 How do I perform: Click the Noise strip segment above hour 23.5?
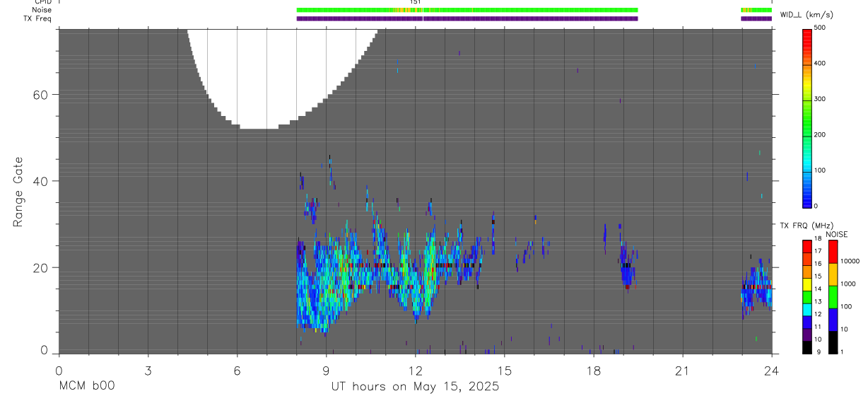756,10
